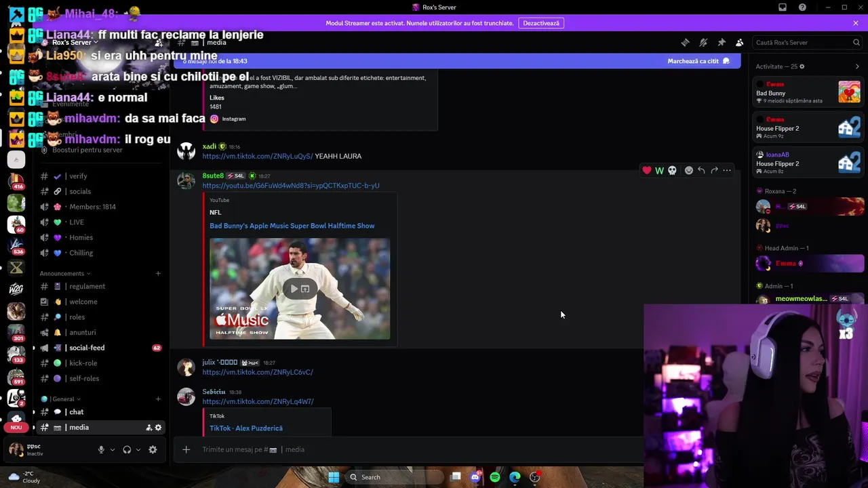Toggle channel notification mute bell

click(703, 42)
